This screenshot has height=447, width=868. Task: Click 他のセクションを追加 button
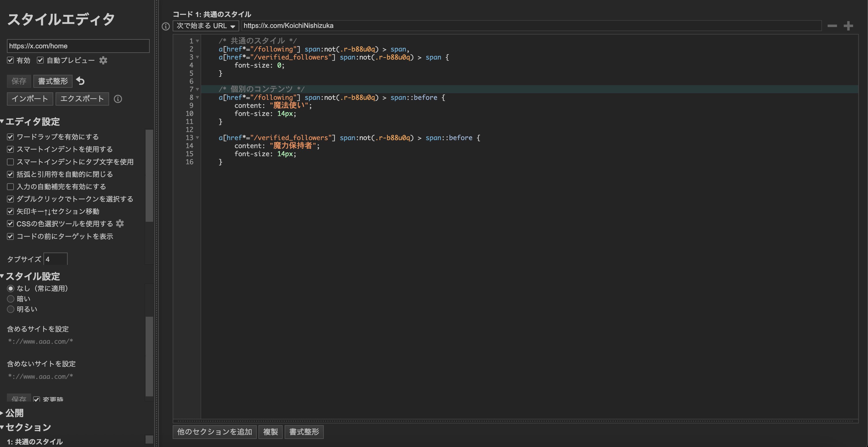click(x=215, y=432)
